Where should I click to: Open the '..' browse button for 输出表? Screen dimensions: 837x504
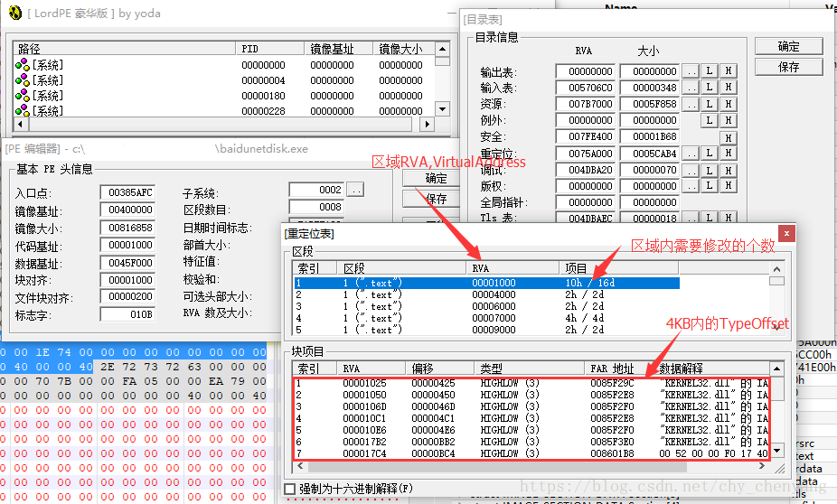coord(691,71)
